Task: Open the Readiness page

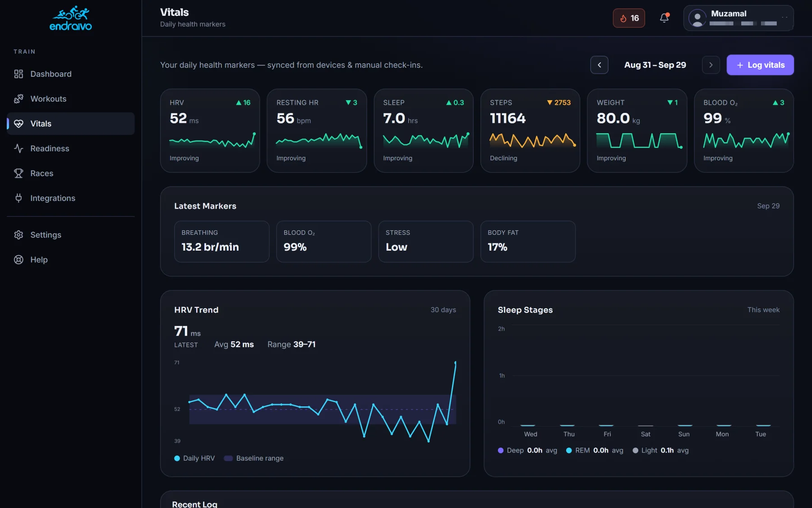Action: pos(71,149)
